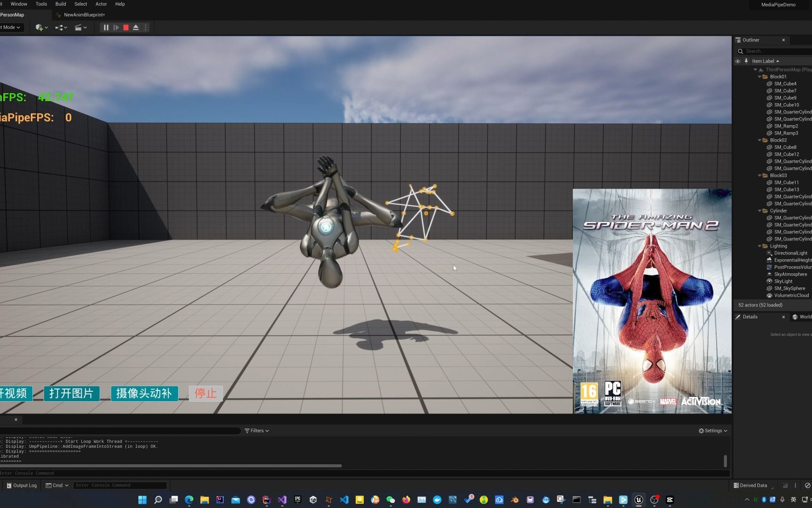Screen dimensions: 812x508
Task: Click the Outliner pin column header icon
Action: click(x=746, y=61)
